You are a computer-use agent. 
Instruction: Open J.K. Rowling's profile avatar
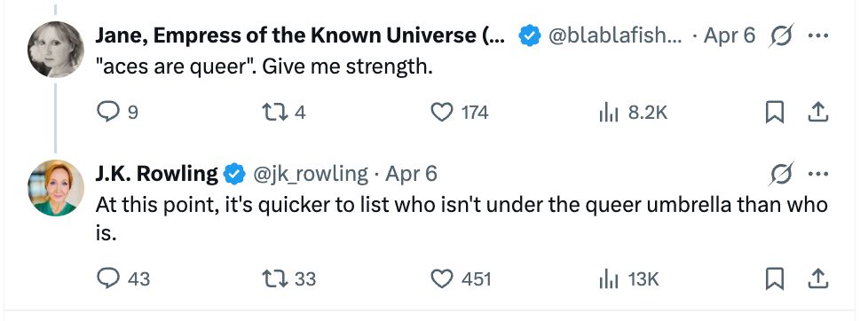tap(55, 188)
